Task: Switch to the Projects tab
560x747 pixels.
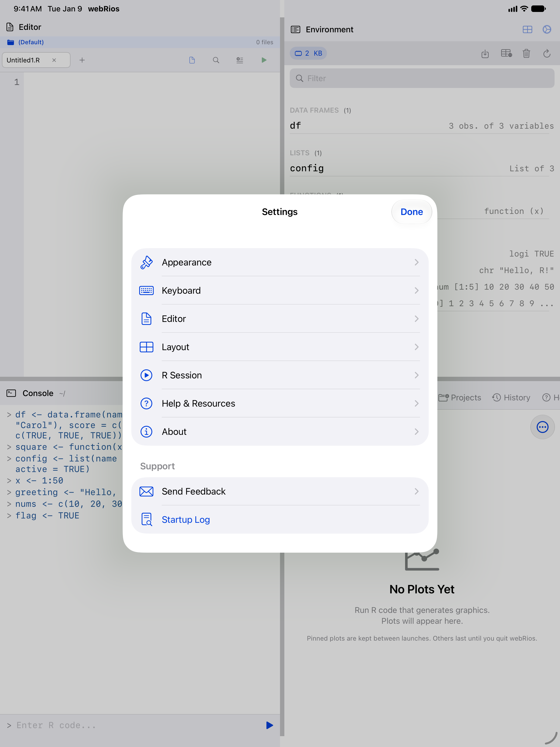Action: pos(460,397)
